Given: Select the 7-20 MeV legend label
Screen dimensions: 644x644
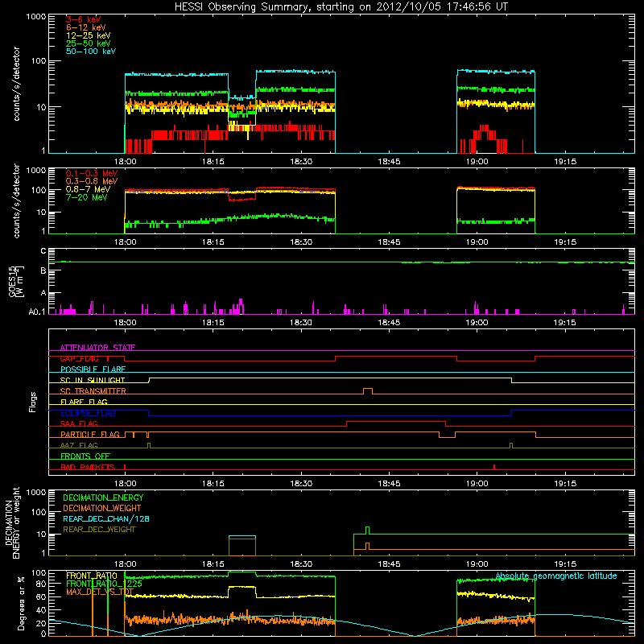Looking at the screenshot, I should tap(86, 197).
